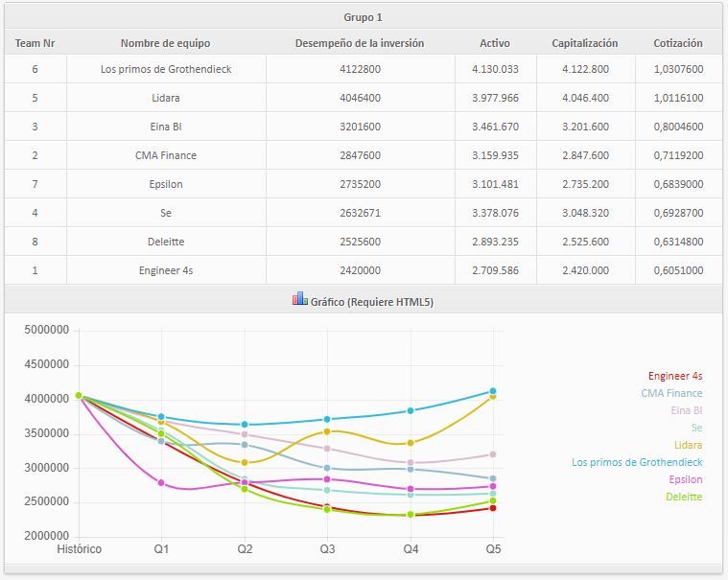
Task: Click Deleitte in chart legend
Action: coord(684,497)
